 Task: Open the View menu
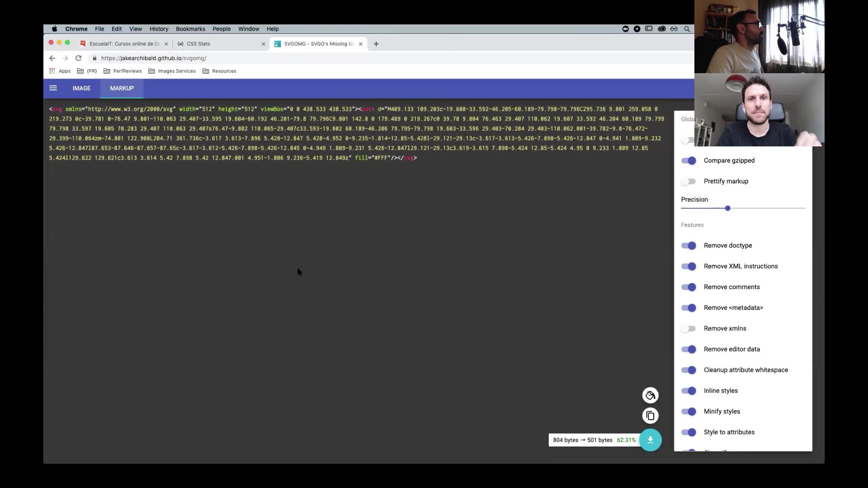(136, 29)
